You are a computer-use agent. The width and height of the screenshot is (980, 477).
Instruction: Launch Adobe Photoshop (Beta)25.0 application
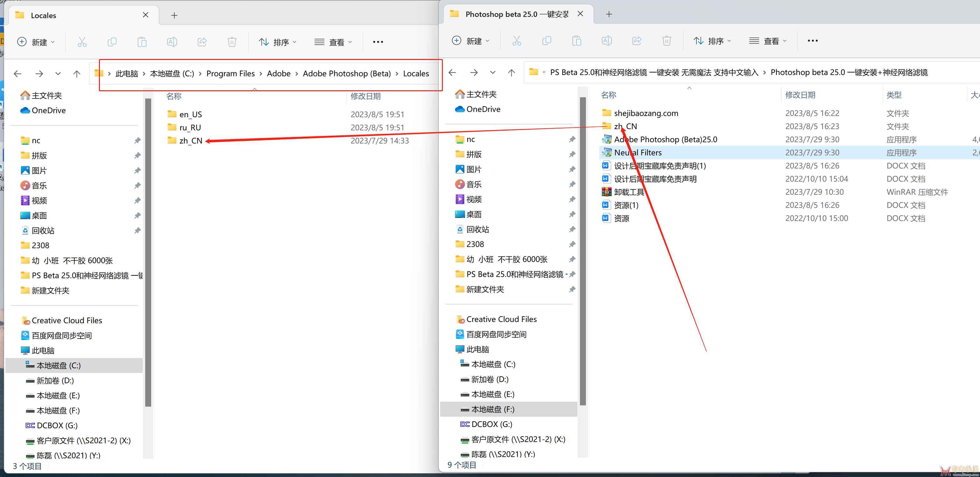[665, 139]
